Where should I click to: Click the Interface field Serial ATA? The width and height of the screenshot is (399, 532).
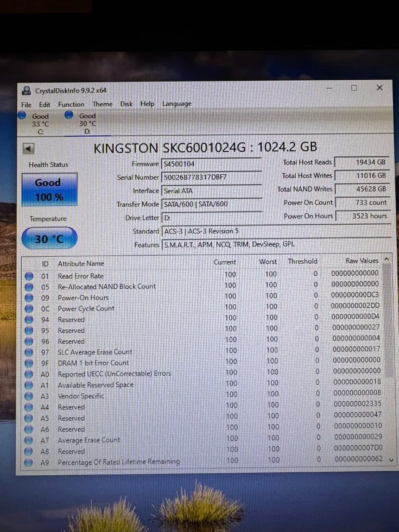point(212,191)
